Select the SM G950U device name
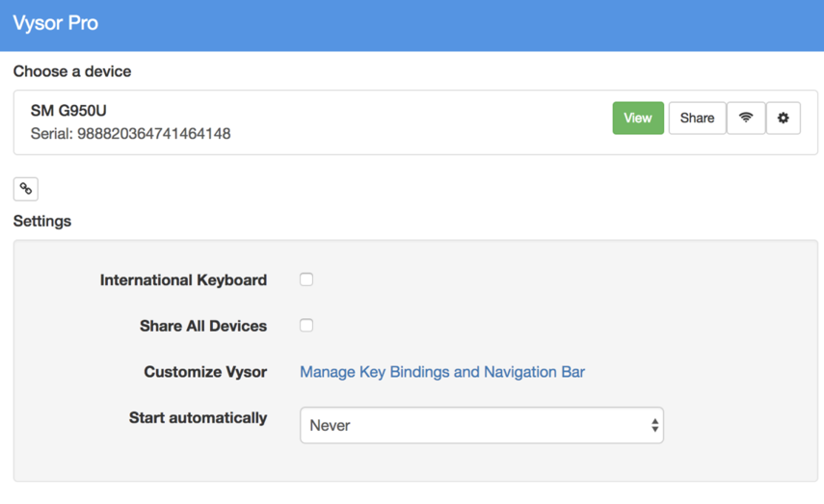 (x=68, y=111)
